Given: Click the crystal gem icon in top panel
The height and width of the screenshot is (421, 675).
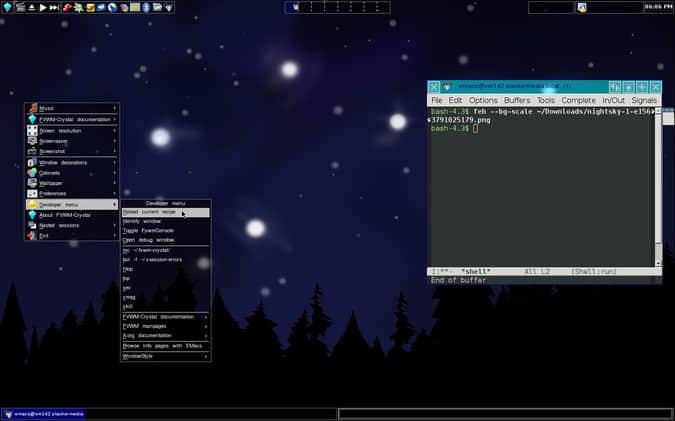Looking at the screenshot, I should tap(7, 7).
